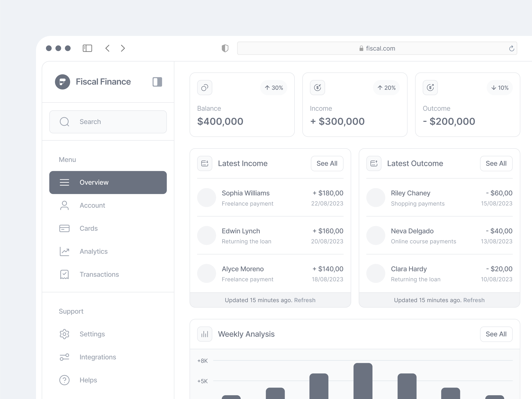532x399 pixels.
Task: Click the Latest Income calendar icon
Action: click(x=205, y=163)
